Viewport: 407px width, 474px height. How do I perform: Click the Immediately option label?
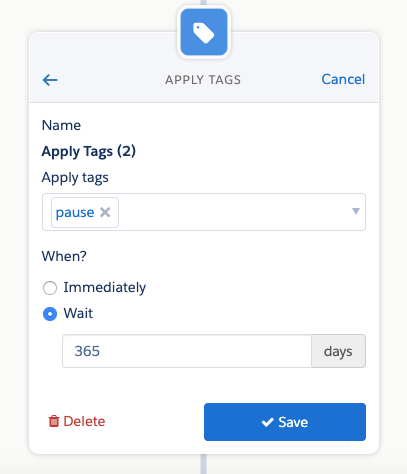tap(105, 287)
